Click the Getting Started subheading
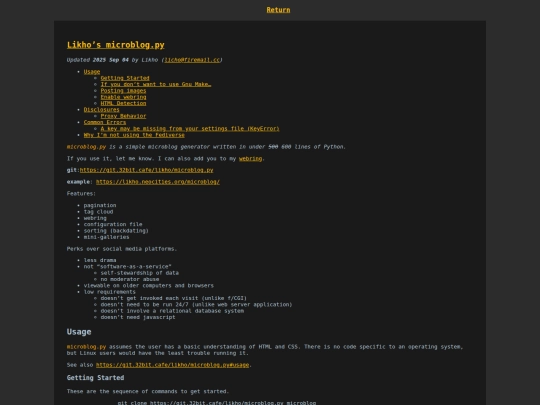540x405 pixels. coord(95,378)
